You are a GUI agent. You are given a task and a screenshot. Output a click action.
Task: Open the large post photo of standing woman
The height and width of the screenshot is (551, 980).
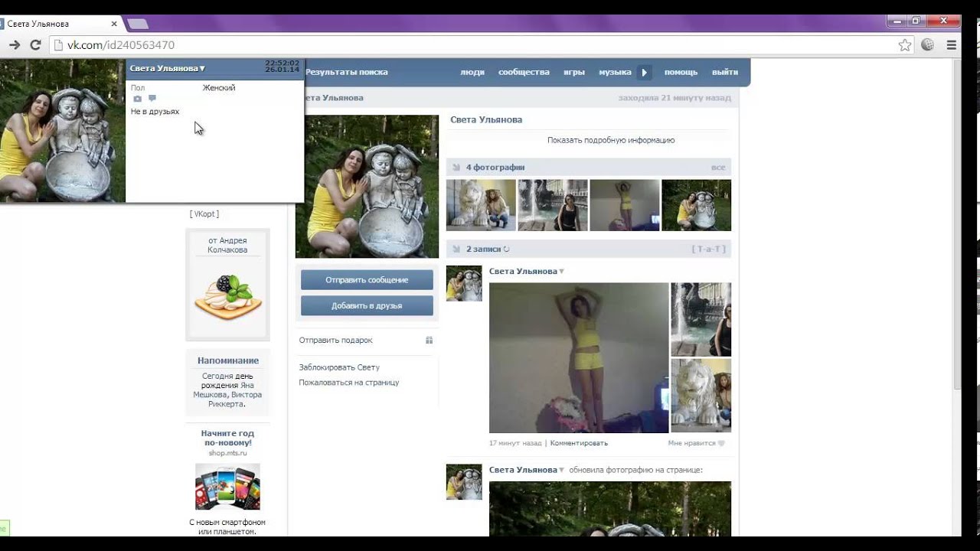579,358
